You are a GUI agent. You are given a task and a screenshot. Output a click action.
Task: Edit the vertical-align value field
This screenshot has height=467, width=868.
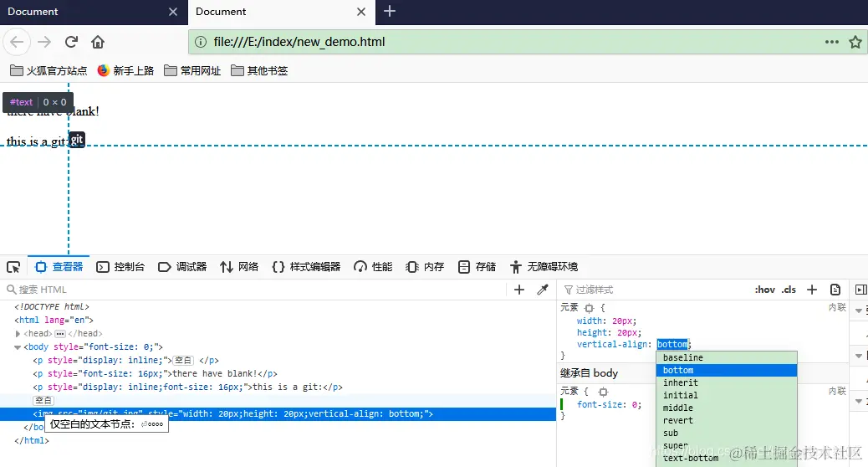(x=672, y=345)
